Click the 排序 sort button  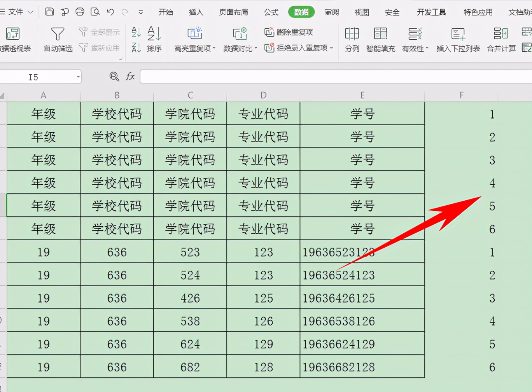[154, 39]
